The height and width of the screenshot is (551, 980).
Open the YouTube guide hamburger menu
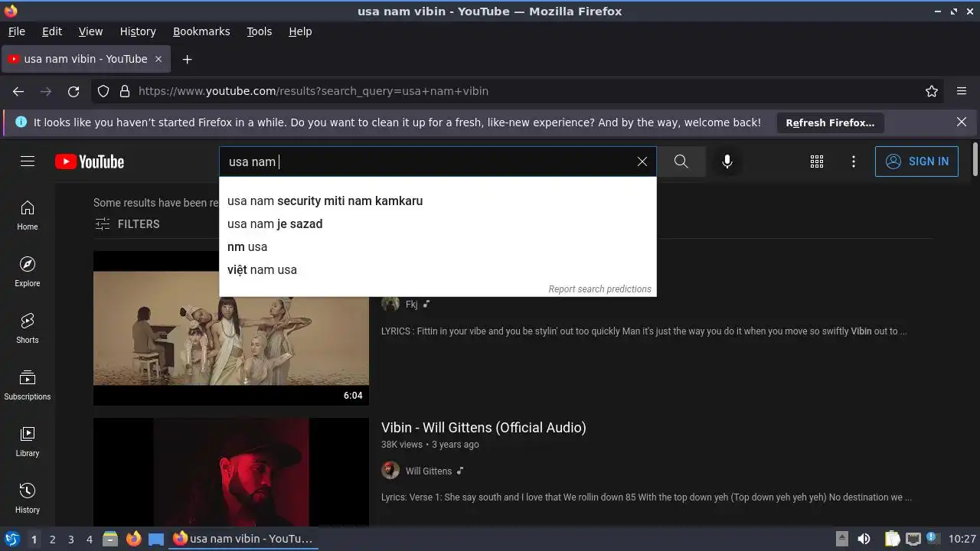coord(28,161)
